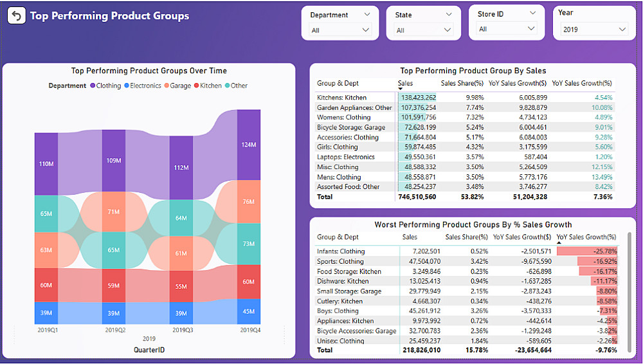Click the 10.08% growth value
Screen dimensions: 643x364
602,107
